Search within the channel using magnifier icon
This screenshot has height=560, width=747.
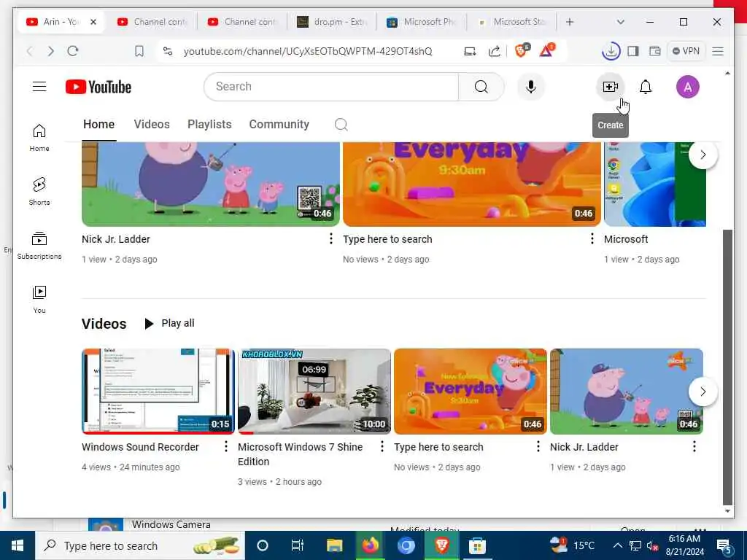point(341,124)
